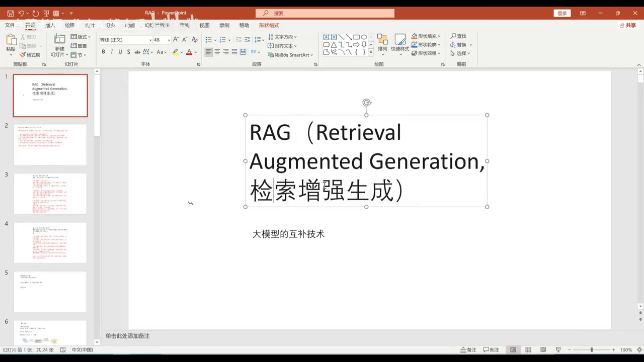Viewport: 644px width, 362px height.
Task: Click the Bold formatting icon
Action: [x=104, y=52]
